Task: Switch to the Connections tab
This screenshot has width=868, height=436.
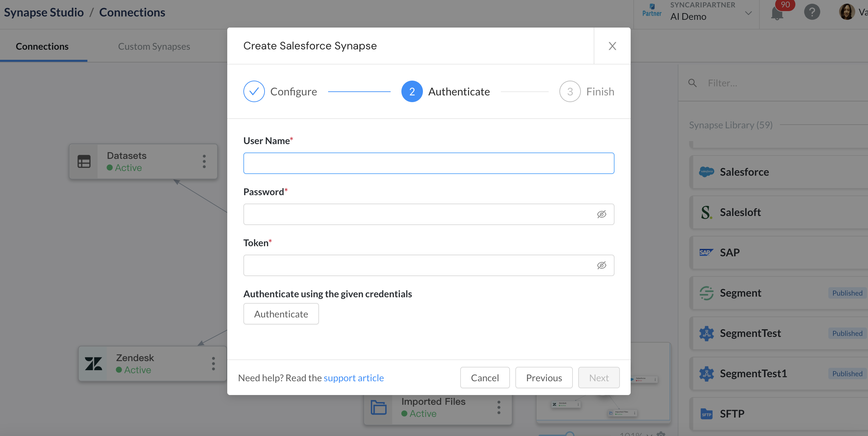Action: point(42,46)
